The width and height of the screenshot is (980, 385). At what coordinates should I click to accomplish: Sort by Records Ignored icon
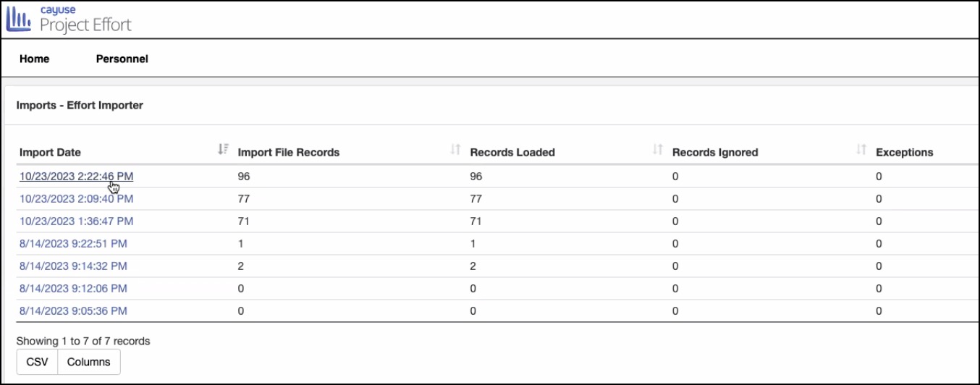pyautogui.click(x=861, y=150)
